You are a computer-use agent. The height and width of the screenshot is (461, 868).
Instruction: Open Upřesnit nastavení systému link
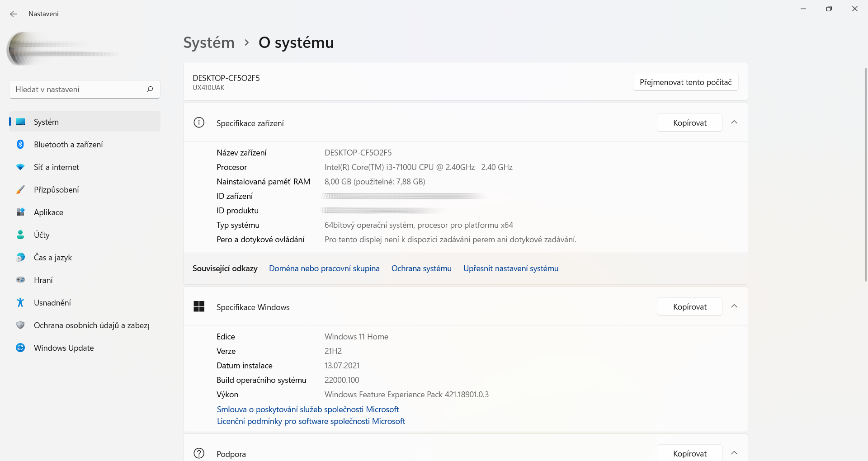click(x=511, y=268)
